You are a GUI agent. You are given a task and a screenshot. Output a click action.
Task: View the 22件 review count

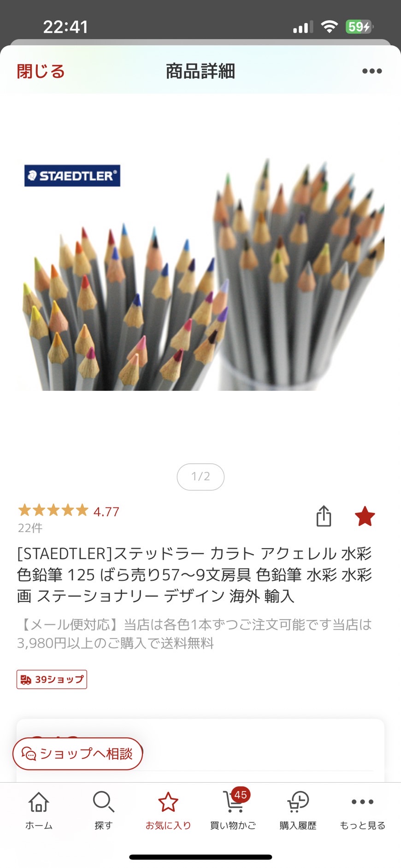click(x=30, y=528)
